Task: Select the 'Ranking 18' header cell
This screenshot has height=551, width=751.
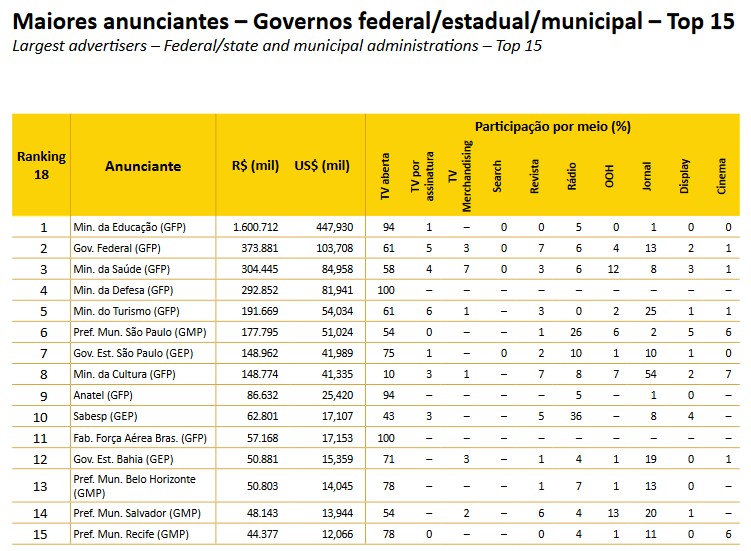Action: click(42, 165)
